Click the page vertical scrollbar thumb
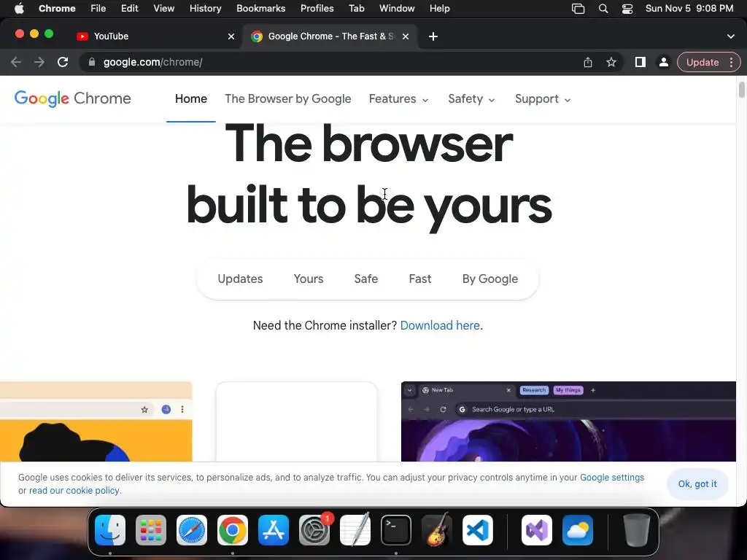The width and height of the screenshot is (747, 560). tap(741, 90)
